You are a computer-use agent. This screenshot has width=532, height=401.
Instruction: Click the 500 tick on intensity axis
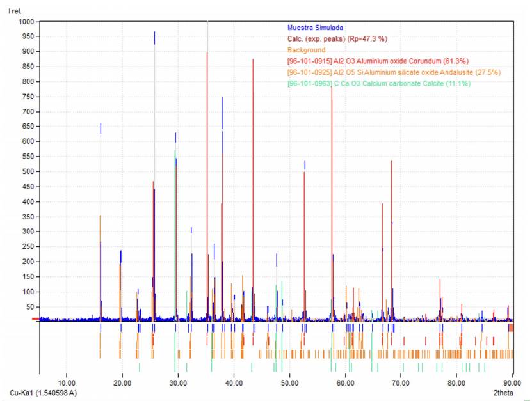click(28, 171)
